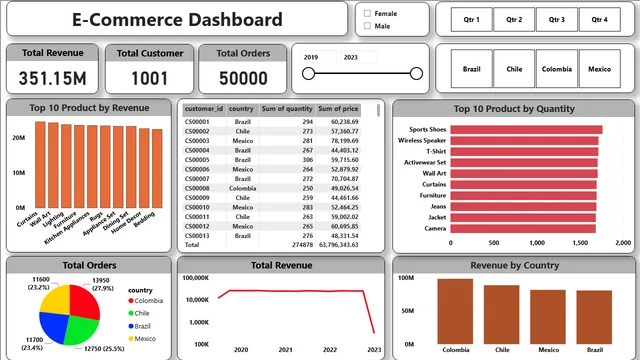Filter the dashboard by Mexico slicer button
The width and height of the screenshot is (640, 360).
click(600, 69)
